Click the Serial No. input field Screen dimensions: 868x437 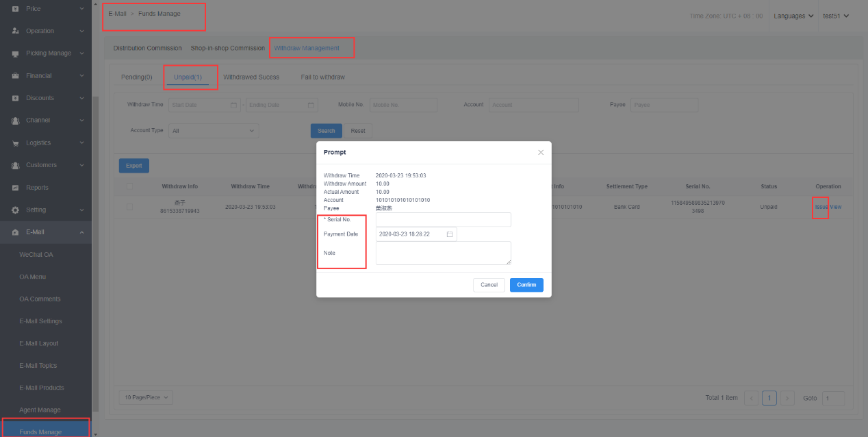pyautogui.click(x=443, y=220)
